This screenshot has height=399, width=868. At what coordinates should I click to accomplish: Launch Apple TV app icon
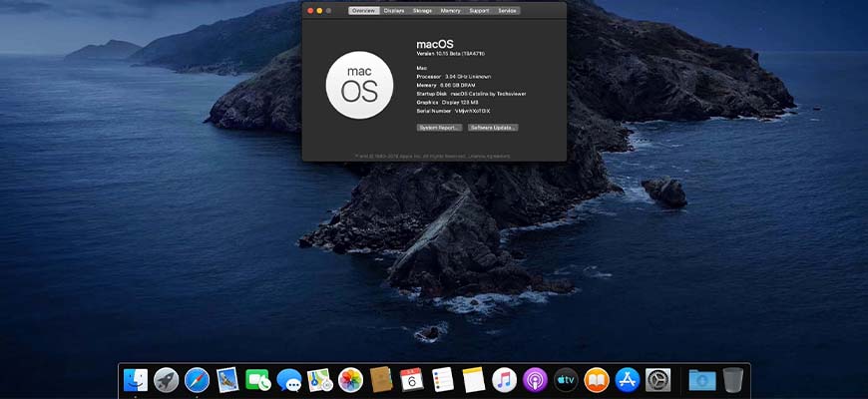click(x=566, y=380)
